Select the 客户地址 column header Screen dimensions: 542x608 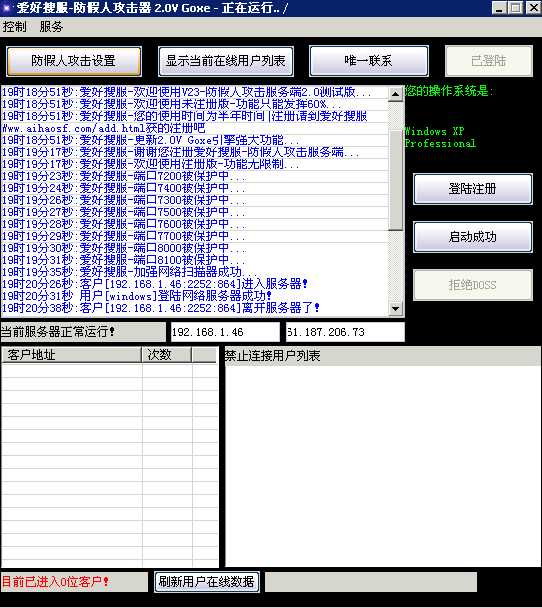pyautogui.click(x=71, y=355)
